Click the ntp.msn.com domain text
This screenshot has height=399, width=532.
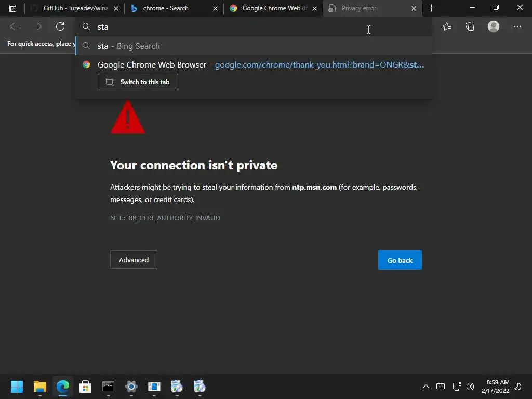click(x=314, y=187)
